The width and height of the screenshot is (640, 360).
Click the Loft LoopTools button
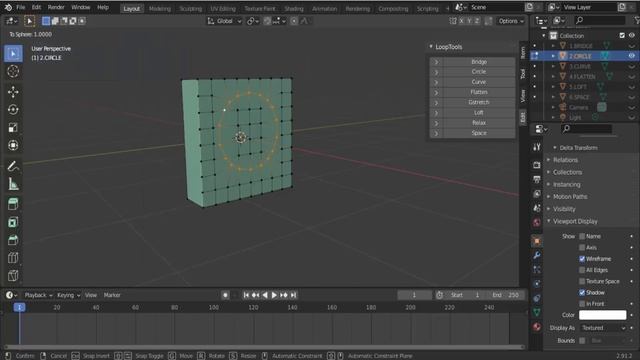pos(479,113)
